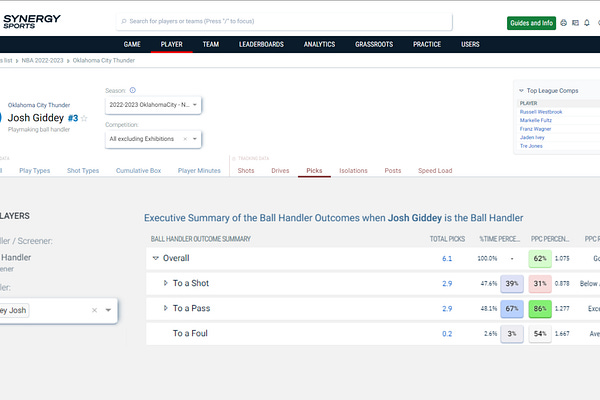Open the TEAM menu
600x400 pixels.
click(x=211, y=44)
